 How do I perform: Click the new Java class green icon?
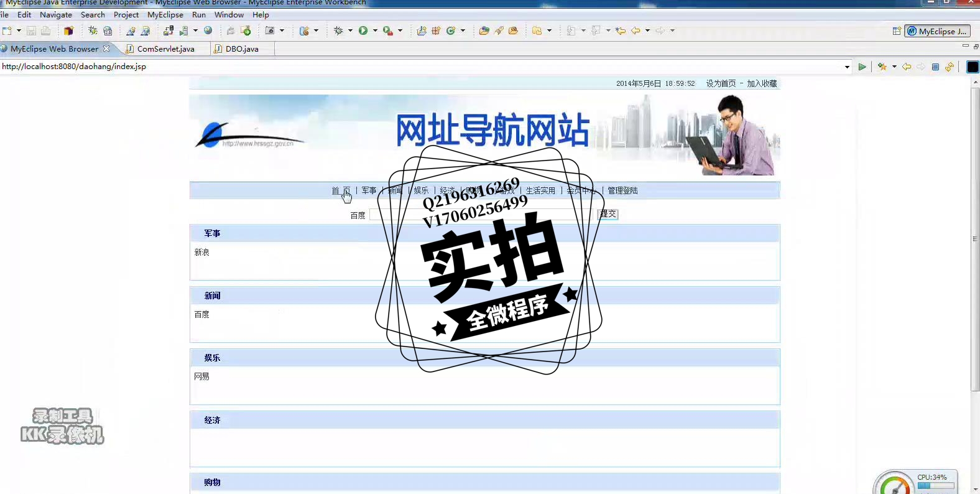(451, 30)
